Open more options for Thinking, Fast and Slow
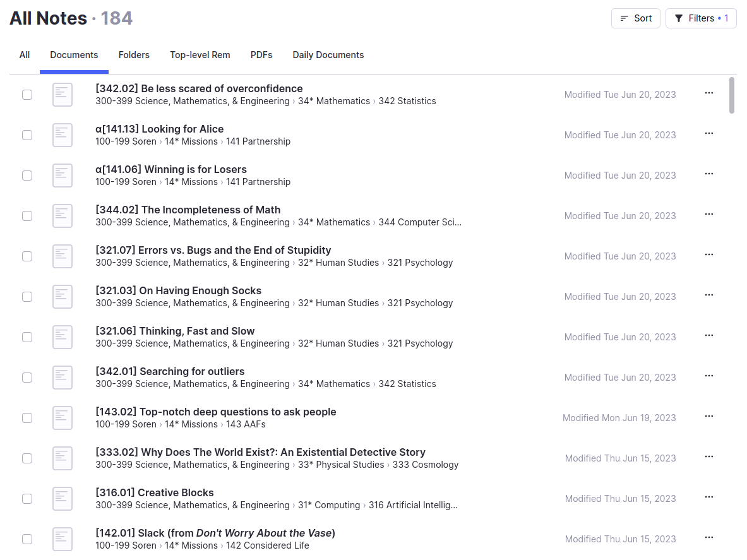 [708, 336]
